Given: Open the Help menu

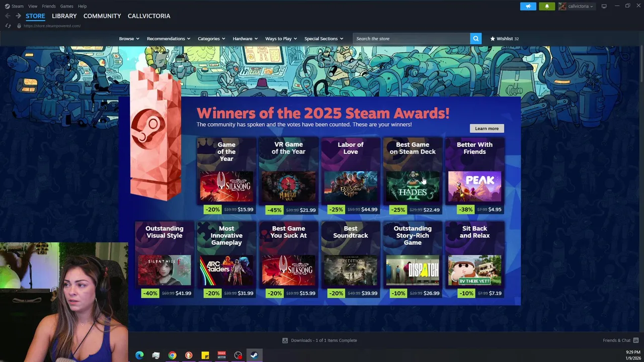Looking at the screenshot, I should (82, 6).
